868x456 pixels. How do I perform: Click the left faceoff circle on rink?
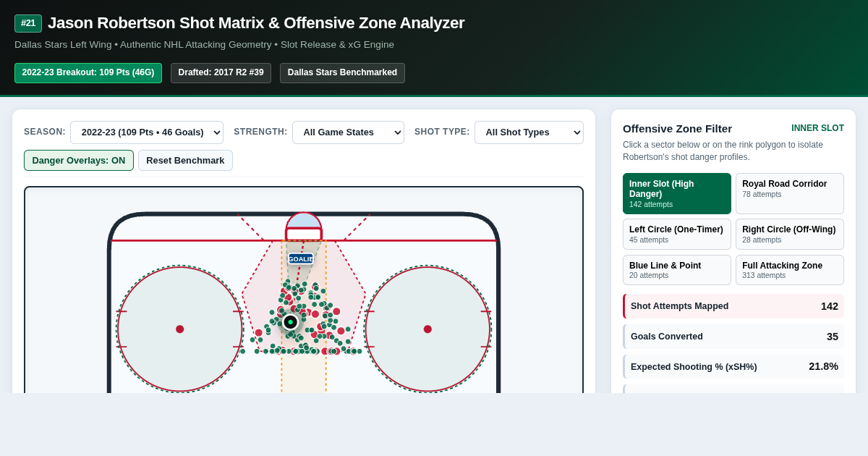pyautogui.click(x=180, y=329)
